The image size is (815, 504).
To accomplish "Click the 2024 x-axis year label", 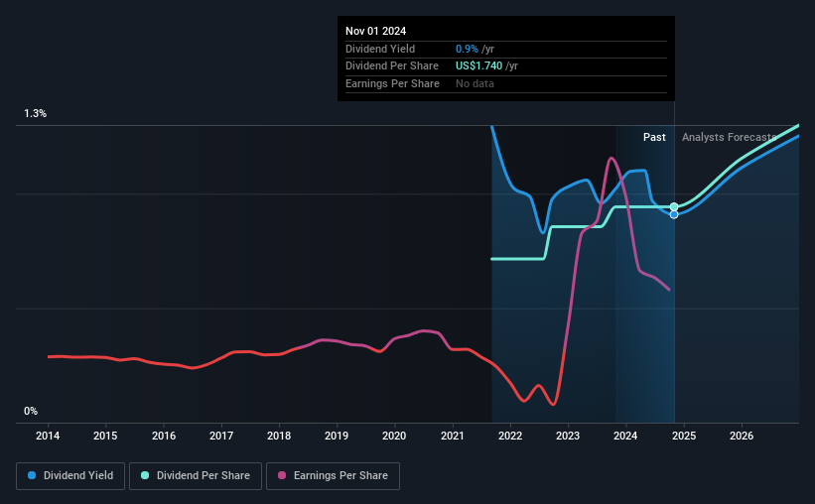I will coord(625,436).
